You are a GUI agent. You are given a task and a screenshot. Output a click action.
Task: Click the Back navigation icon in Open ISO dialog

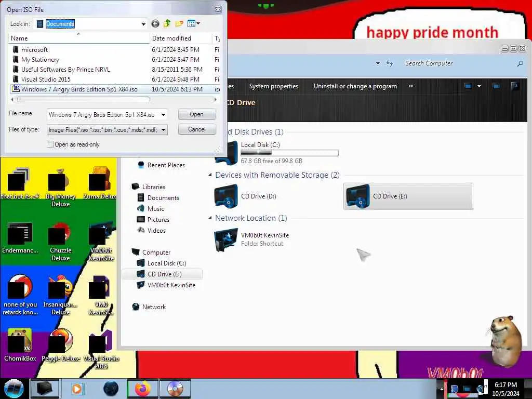click(155, 23)
